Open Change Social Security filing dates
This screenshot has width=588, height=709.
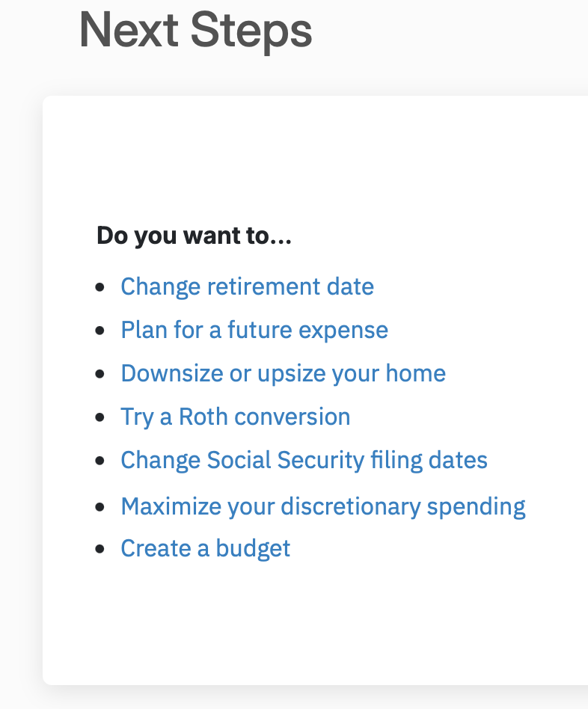click(304, 461)
